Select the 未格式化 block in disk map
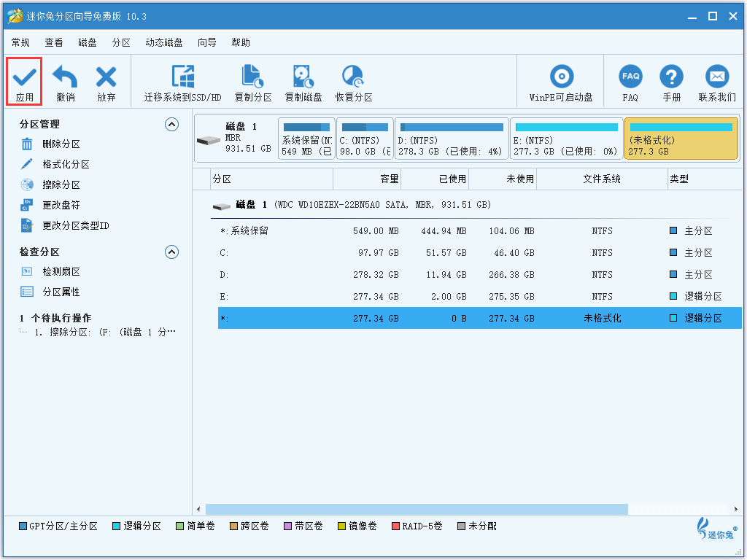The image size is (747, 560). coord(681,139)
